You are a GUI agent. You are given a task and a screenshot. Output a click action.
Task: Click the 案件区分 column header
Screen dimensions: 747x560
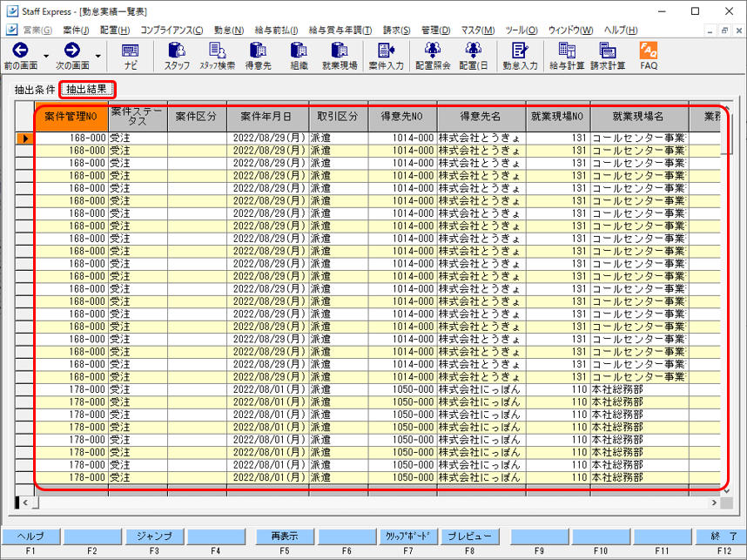(197, 117)
